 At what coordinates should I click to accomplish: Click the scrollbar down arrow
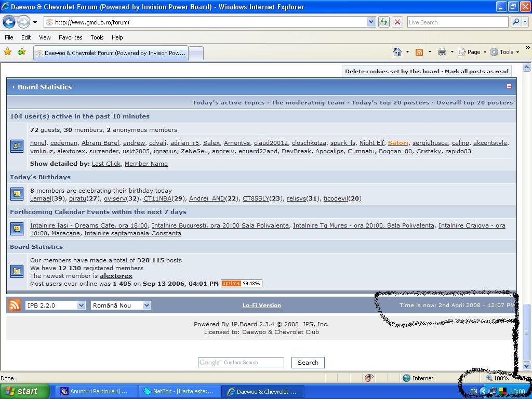tap(527, 366)
